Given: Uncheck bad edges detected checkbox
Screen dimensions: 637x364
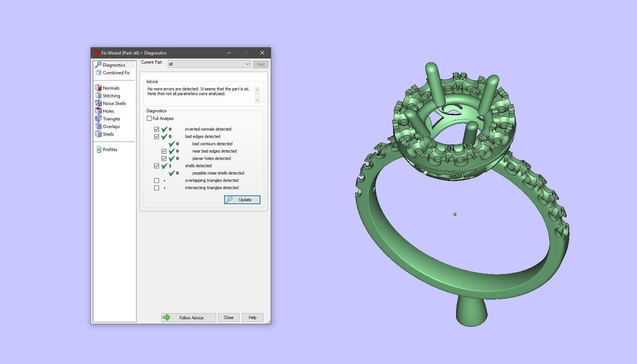Looking at the screenshot, I should [x=157, y=136].
